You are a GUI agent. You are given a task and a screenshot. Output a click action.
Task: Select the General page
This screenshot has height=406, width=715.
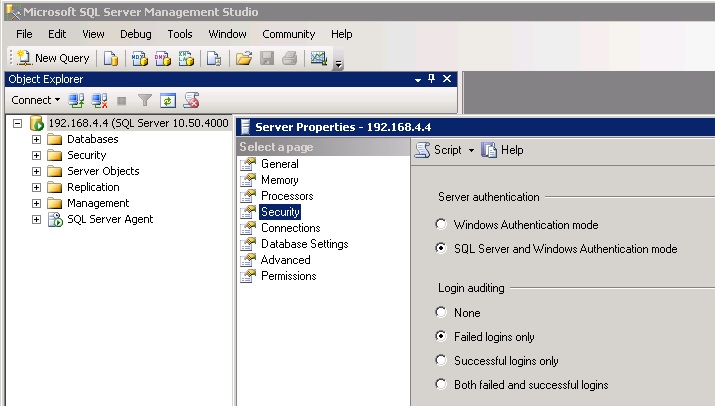tap(280, 164)
